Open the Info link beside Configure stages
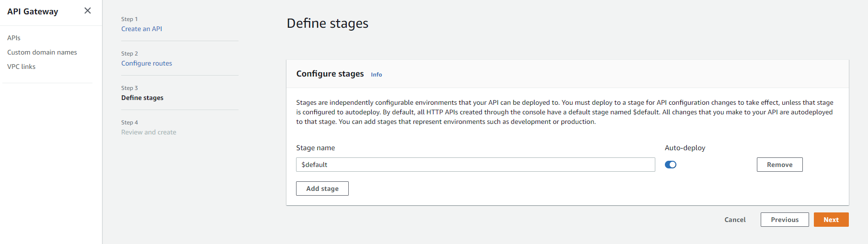This screenshot has height=244, width=868. [377, 75]
